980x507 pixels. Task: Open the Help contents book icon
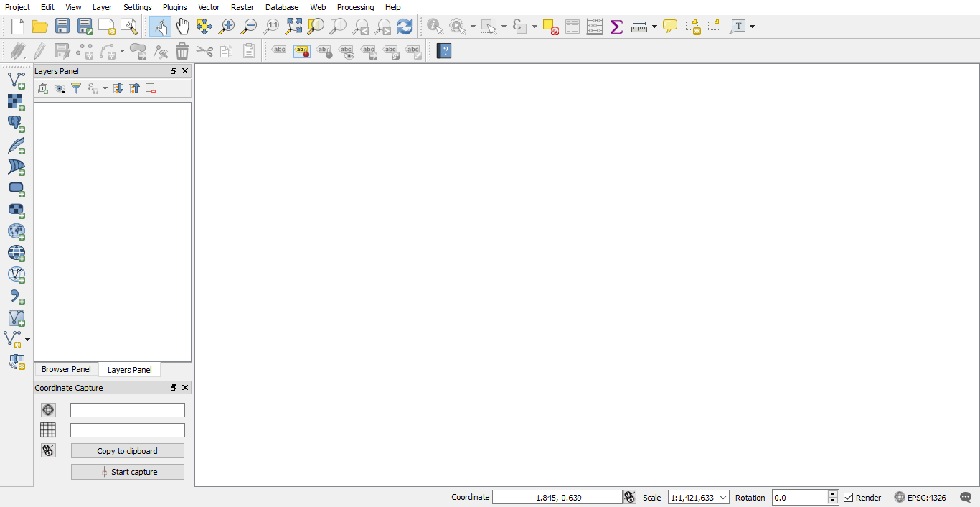tap(444, 51)
